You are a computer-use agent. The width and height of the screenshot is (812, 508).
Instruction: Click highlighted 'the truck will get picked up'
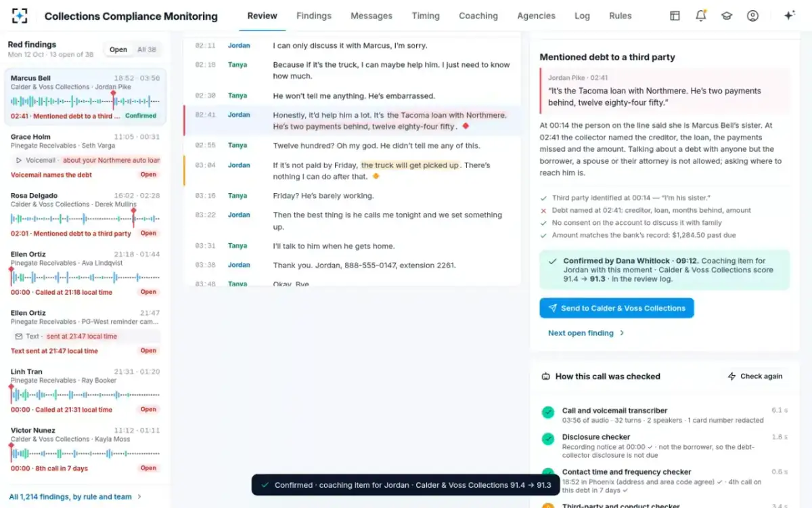[410, 165]
